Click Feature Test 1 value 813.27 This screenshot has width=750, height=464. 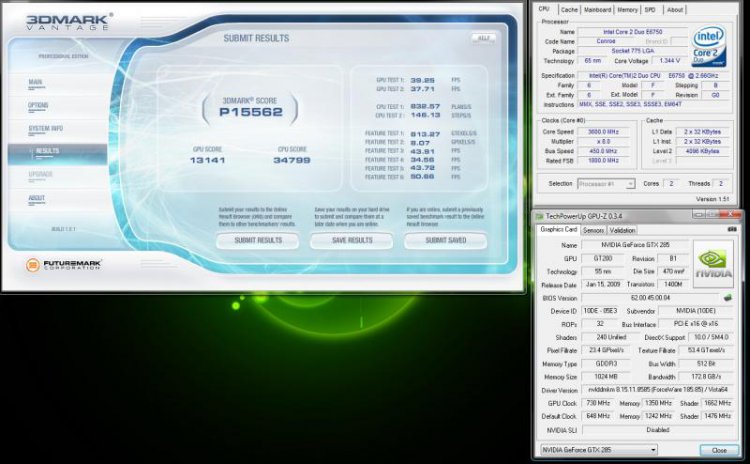point(425,134)
